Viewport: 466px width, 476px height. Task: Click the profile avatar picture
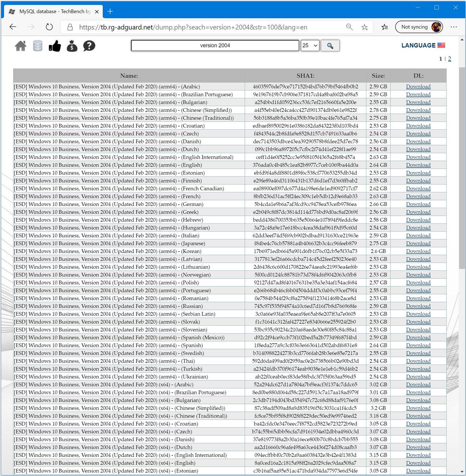[437, 27]
